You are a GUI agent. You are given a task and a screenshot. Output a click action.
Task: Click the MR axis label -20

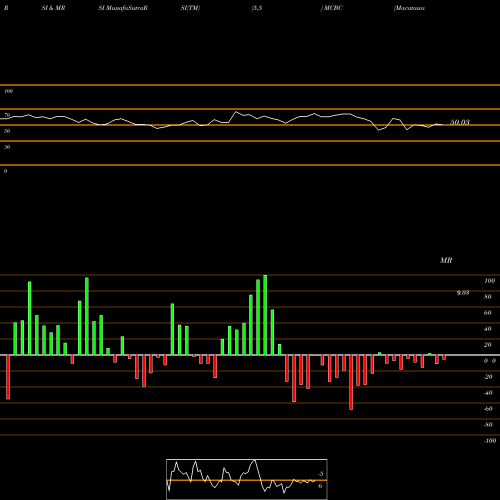tap(488, 377)
